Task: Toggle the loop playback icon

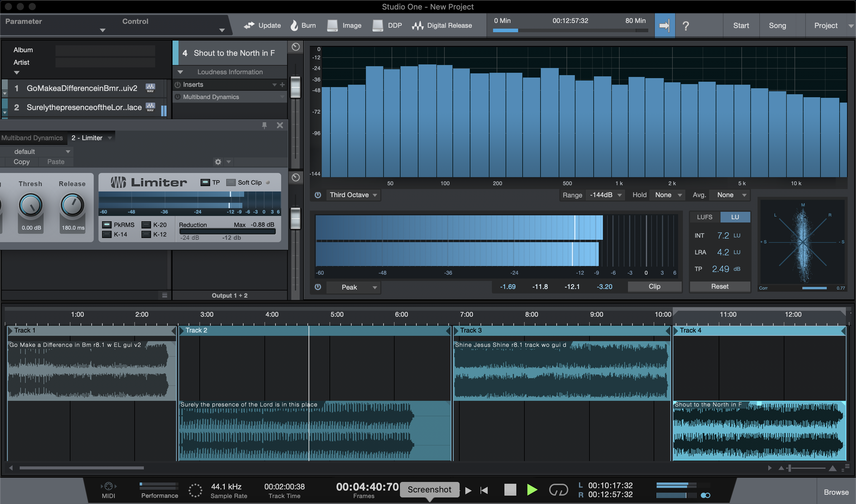Action: [558, 490]
